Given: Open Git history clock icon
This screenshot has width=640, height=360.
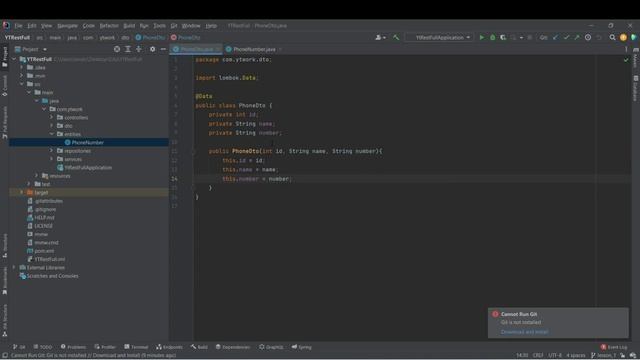Looking at the screenshot, I should (x=588, y=38).
